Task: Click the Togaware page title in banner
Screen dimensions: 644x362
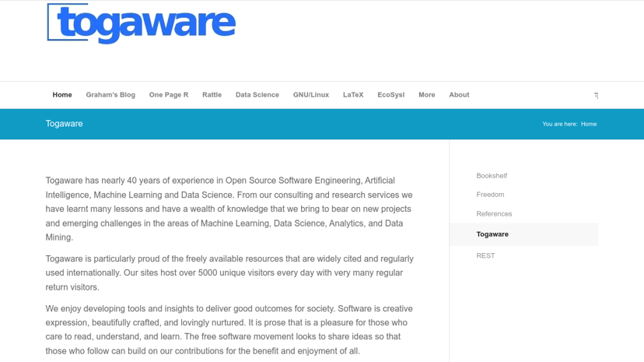Action: 64,124
